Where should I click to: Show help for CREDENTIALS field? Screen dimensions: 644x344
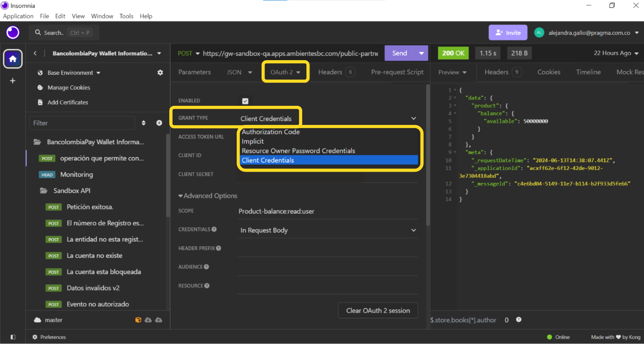click(214, 229)
